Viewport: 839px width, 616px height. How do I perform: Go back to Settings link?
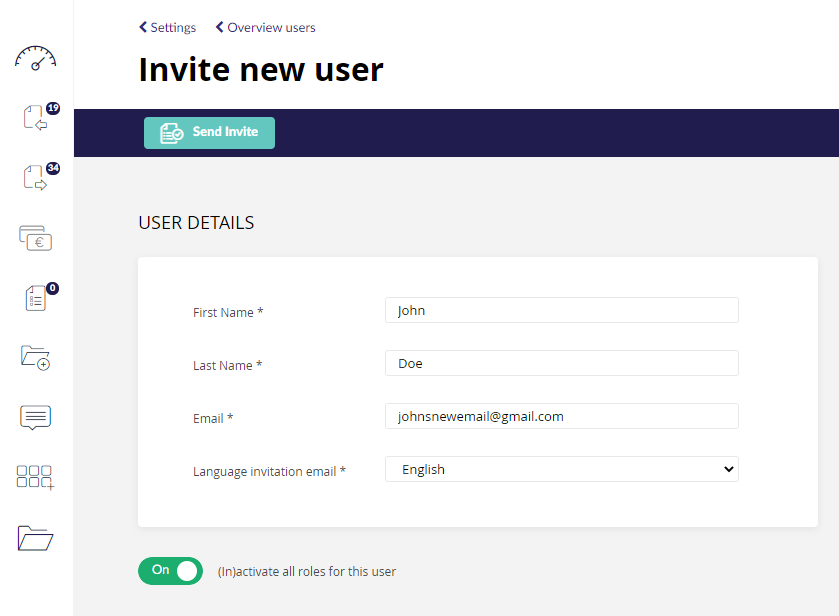[x=167, y=27]
